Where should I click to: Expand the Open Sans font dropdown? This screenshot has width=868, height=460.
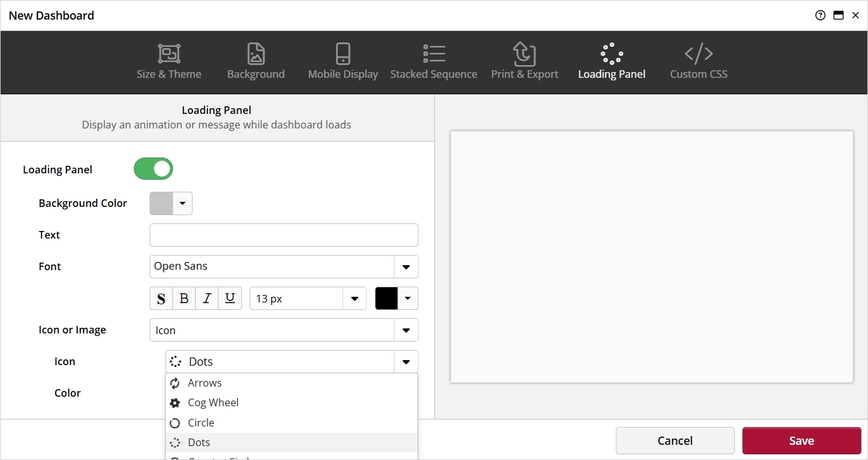coord(406,267)
